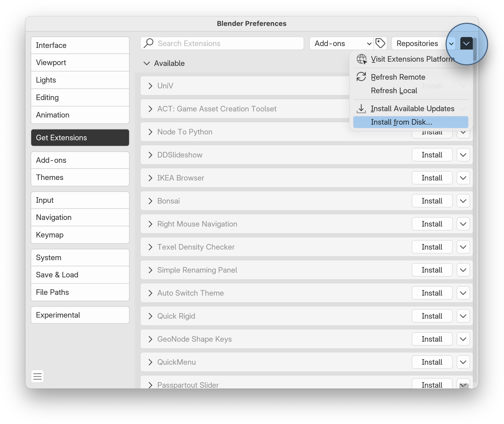Open the File Paths tab
This screenshot has height=424, width=504.
click(x=80, y=292)
